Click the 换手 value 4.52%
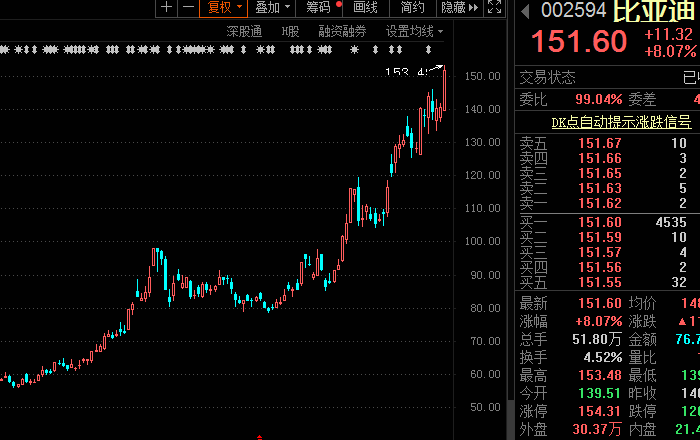The height and width of the screenshot is (440, 700). point(603,357)
